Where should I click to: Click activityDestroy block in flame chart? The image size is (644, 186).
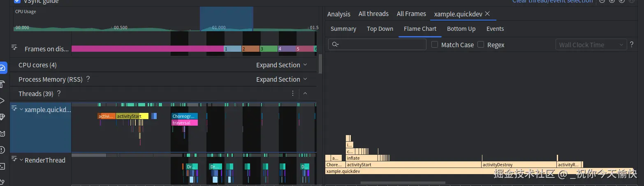(x=519, y=165)
